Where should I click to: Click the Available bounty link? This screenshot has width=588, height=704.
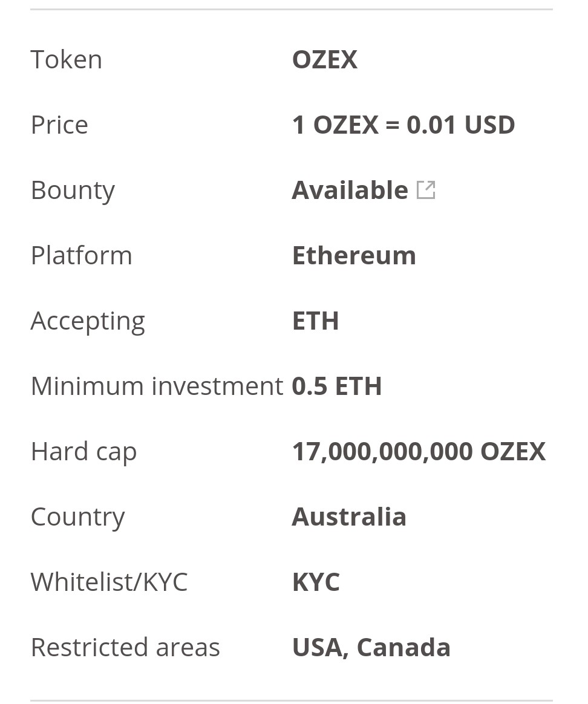point(350,191)
